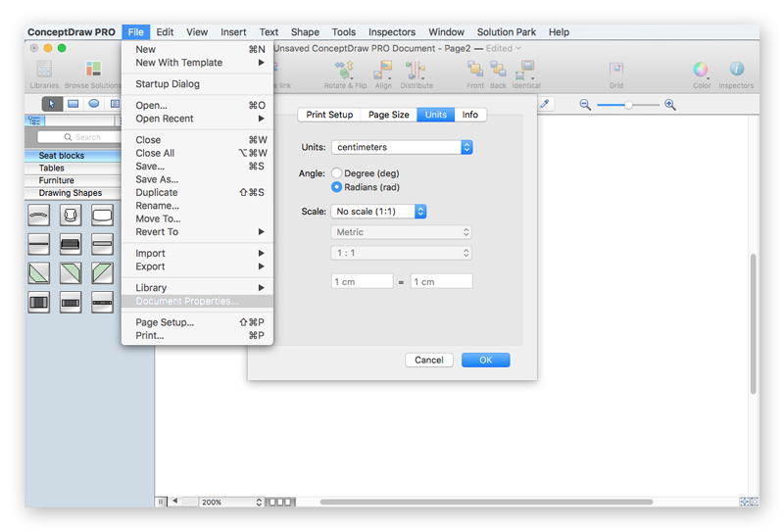Screen dimensions: 784x532
Task: Pick the first green triangle shape
Action: pyautogui.click(x=39, y=273)
